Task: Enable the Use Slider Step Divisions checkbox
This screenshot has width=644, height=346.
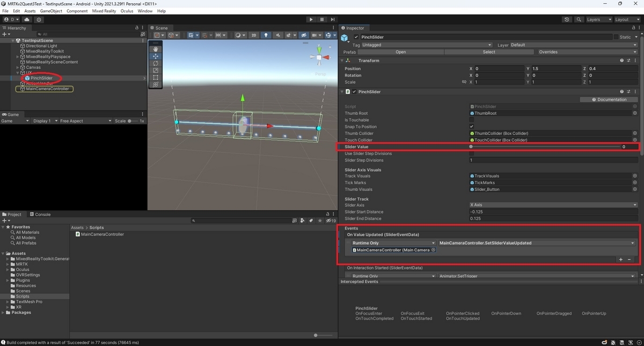Action: point(472,153)
